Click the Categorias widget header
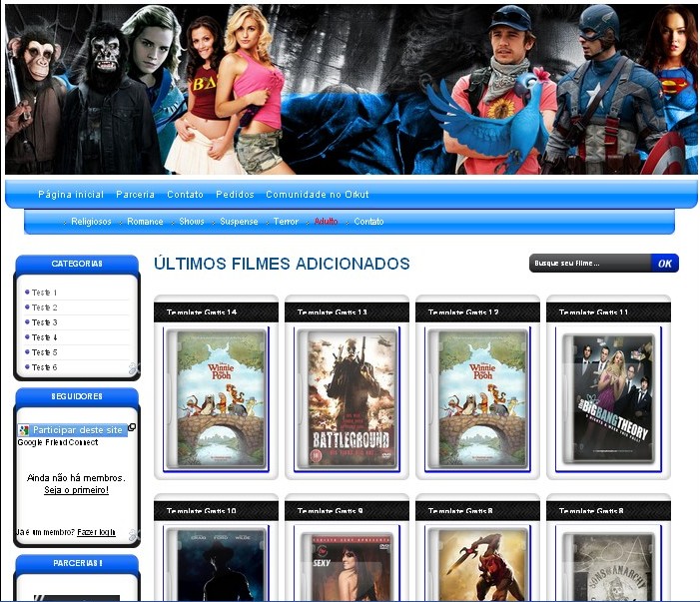The height and width of the screenshot is (602, 700). pos(77,264)
